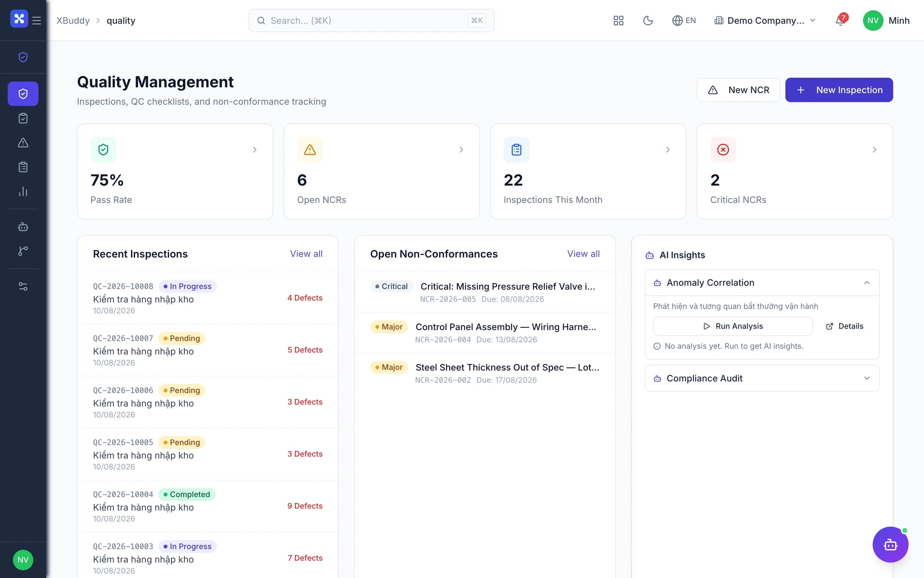Open inspection QC-2026-10008

click(x=208, y=298)
